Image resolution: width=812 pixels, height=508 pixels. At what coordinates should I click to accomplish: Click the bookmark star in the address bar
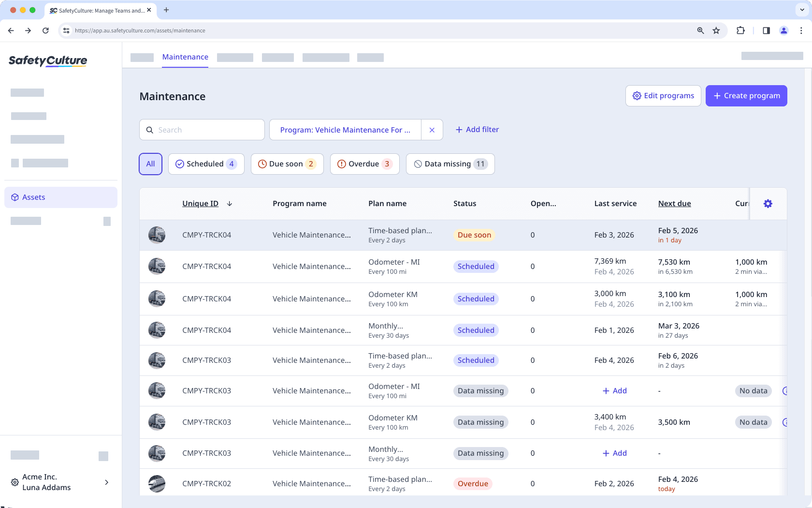(x=716, y=30)
